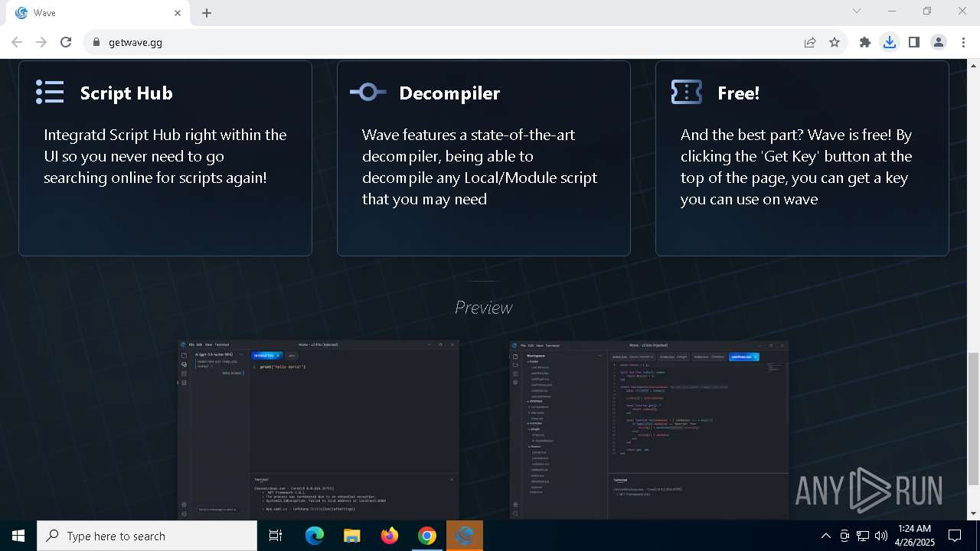
Task: Open the Workspace explorer preview screenshot
Action: tap(649, 430)
